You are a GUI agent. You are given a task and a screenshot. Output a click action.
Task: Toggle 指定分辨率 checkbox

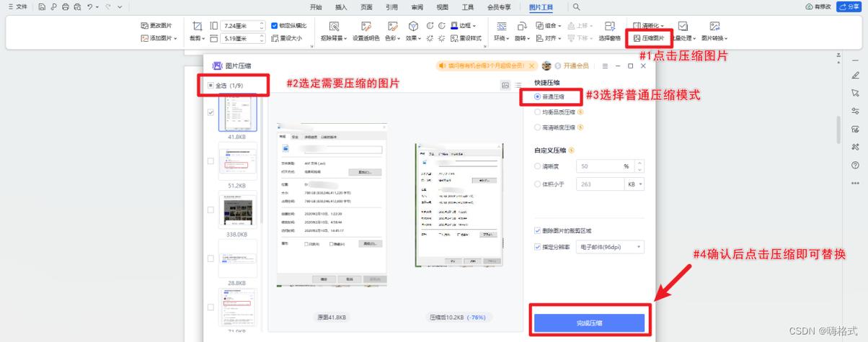(538, 247)
